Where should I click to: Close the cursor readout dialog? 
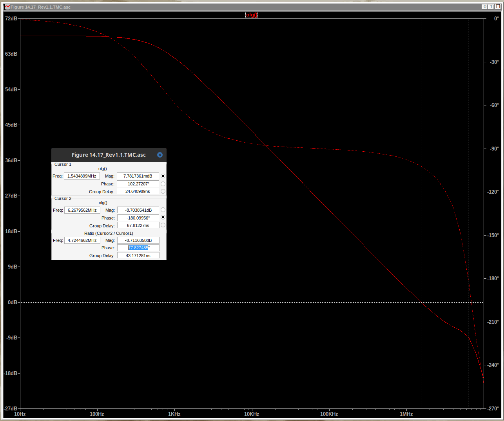(x=160, y=155)
